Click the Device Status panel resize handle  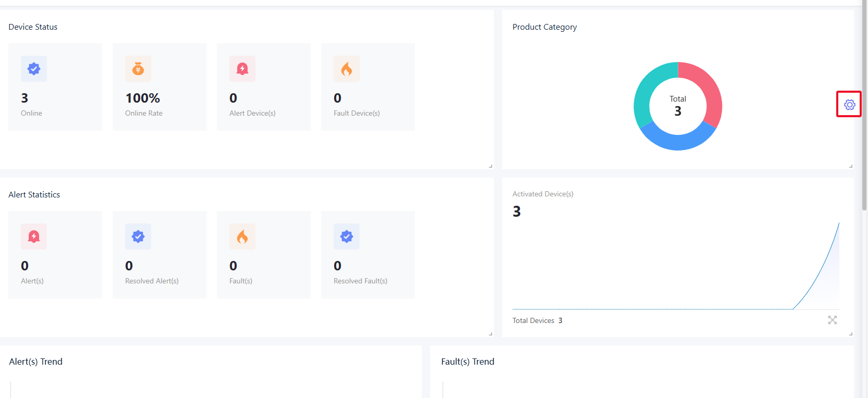(491, 166)
